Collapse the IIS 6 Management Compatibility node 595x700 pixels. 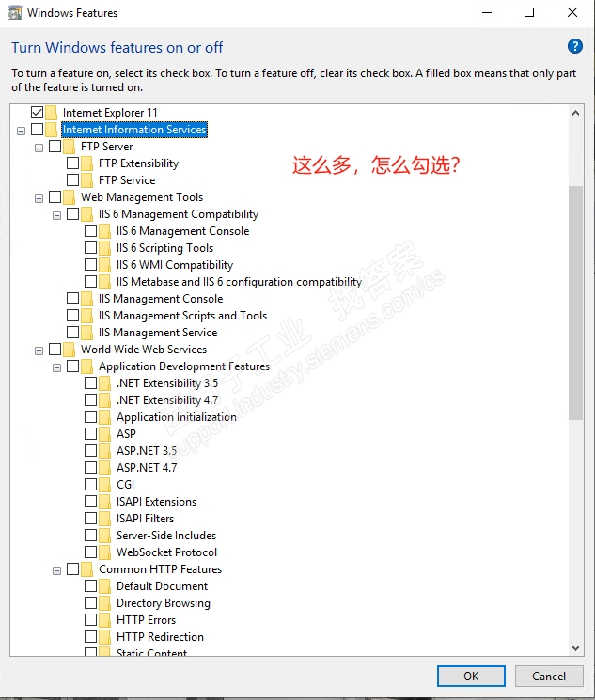click(x=56, y=215)
